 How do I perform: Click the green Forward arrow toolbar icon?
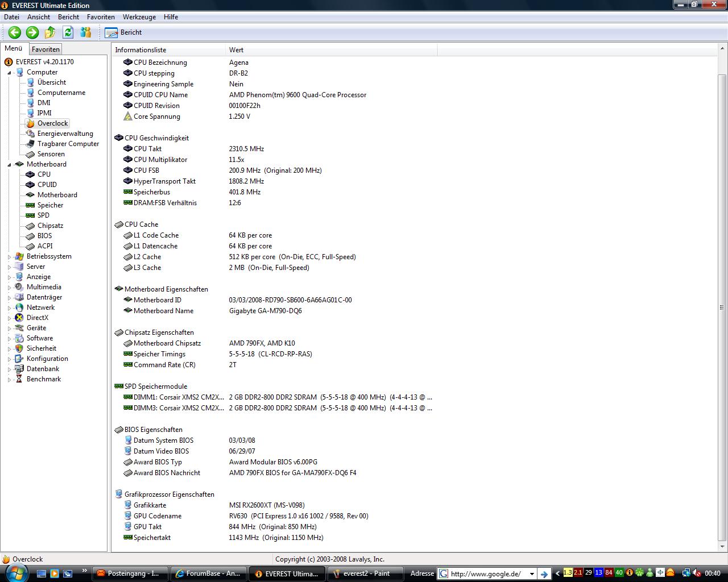coord(32,32)
